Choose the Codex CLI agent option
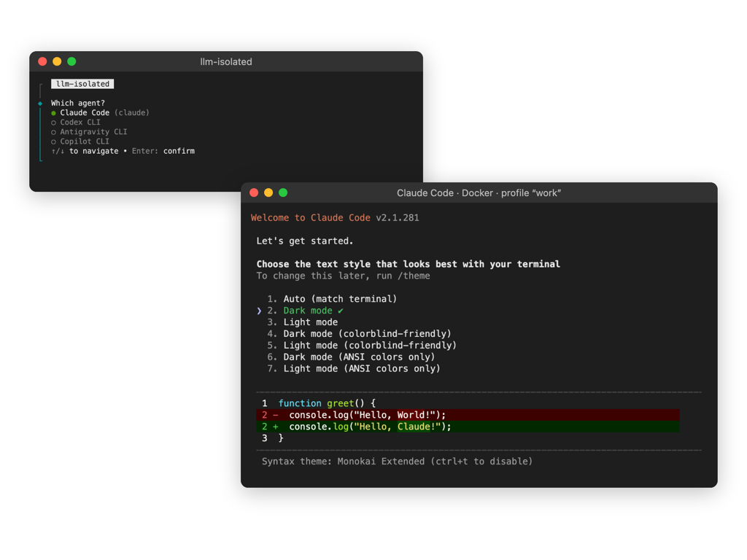This screenshot has height=560, width=747. coord(75,122)
